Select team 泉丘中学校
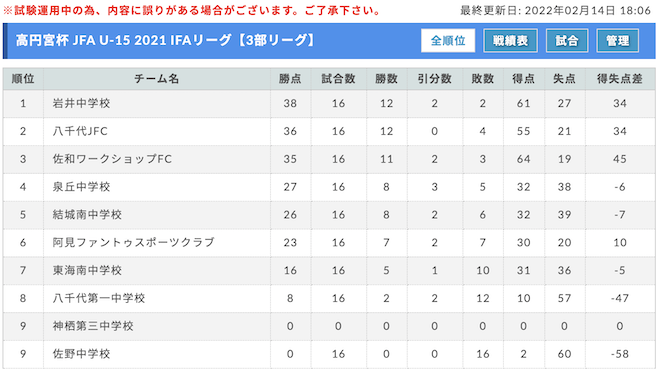The image size is (660, 378). pos(81,187)
